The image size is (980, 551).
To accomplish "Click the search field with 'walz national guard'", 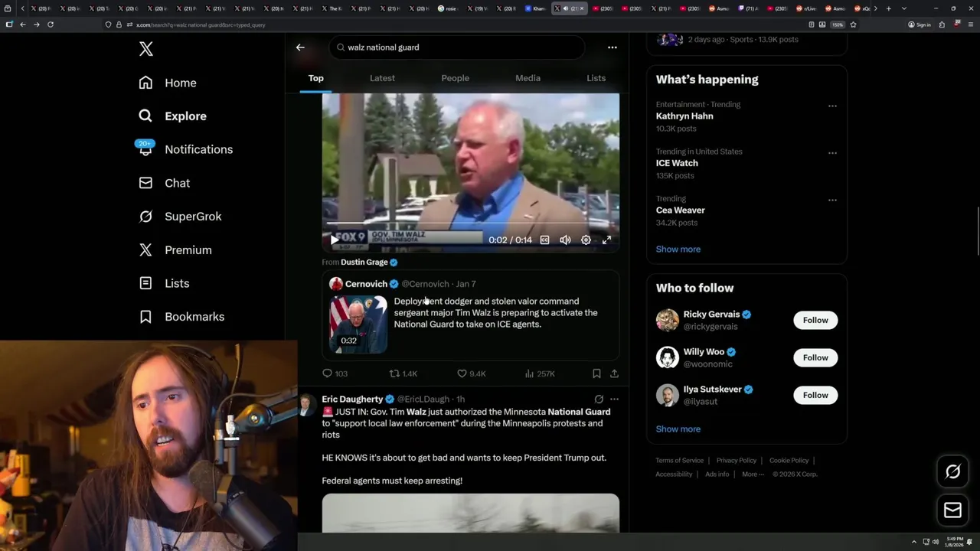I will pyautogui.click(x=457, y=47).
